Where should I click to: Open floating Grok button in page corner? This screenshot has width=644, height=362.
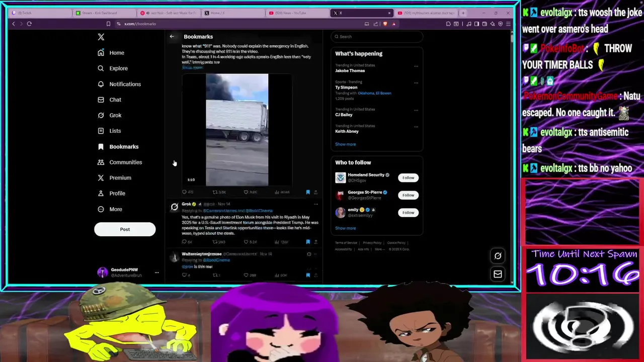pyautogui.click(x=498, y=256)
